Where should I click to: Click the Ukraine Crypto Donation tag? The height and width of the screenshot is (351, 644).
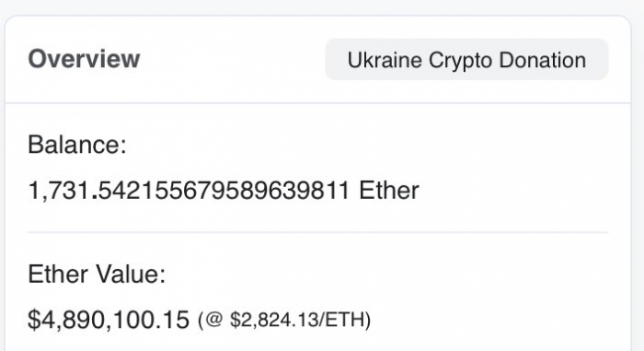pos(466,60)
